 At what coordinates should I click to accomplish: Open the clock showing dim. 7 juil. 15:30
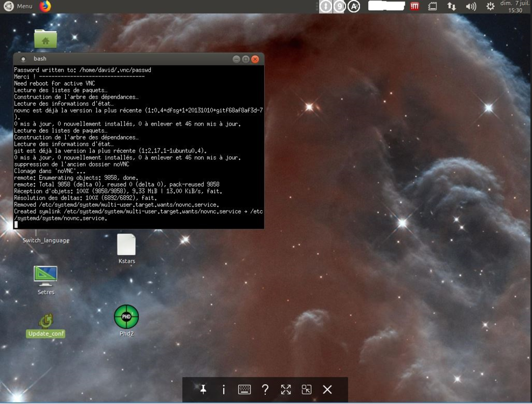(x=515, y=6)
